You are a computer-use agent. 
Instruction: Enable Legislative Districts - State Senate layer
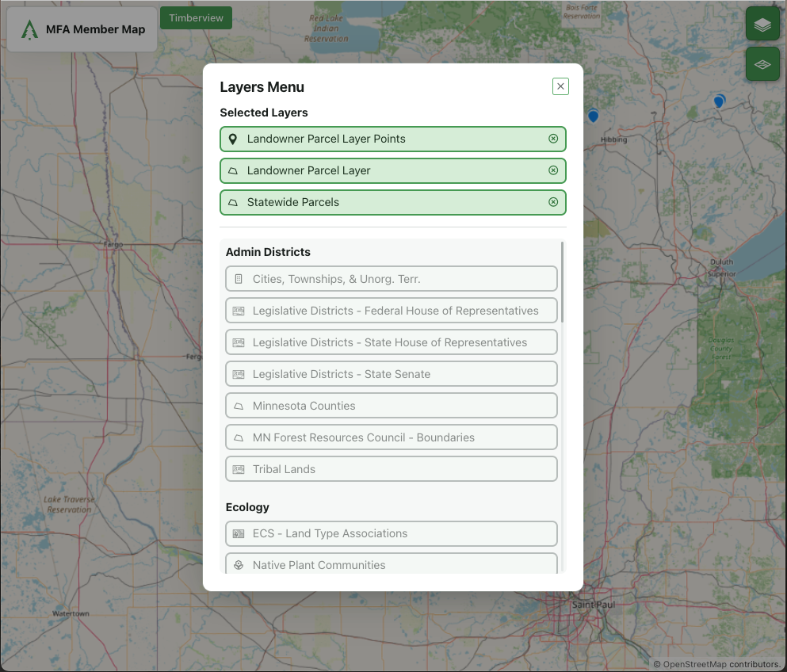coord(392,374)
